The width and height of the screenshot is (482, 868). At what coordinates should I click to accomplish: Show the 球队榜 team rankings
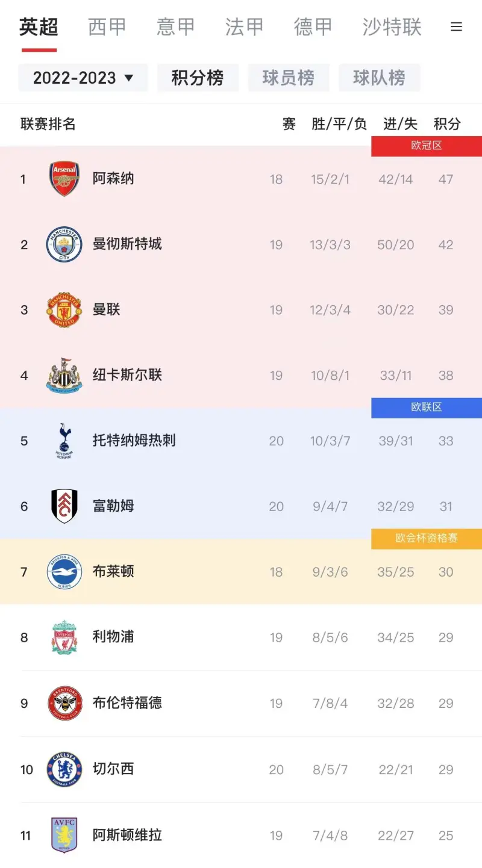380,78
